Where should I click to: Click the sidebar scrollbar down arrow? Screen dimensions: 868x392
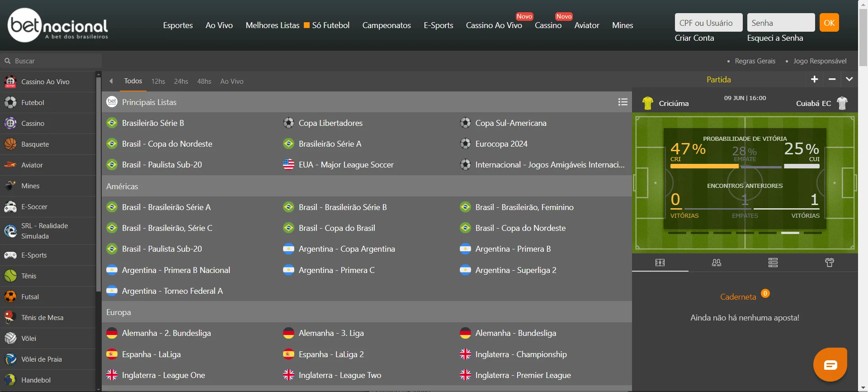(99, 389)
